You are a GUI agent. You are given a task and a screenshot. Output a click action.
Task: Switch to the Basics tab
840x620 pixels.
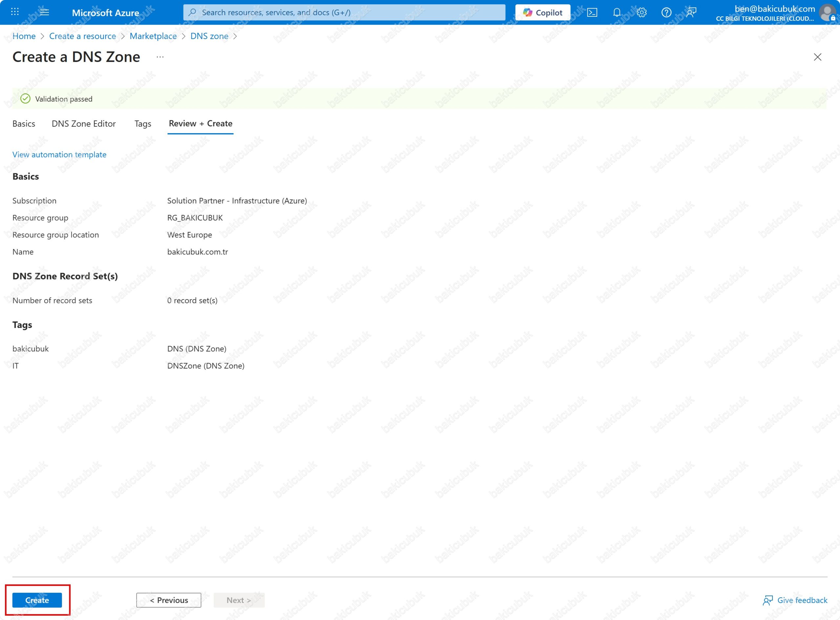(24, 123)
